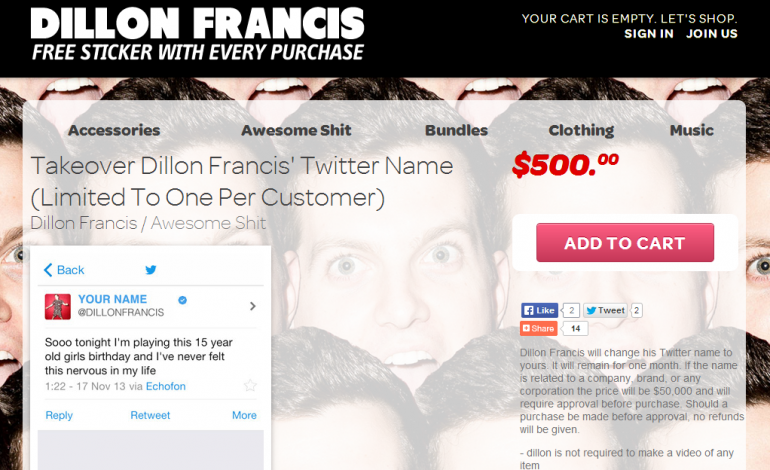Open the profile chevron beside YOUR NAME
The width and height of the screenshot is (770, 470).
[253, 306]
